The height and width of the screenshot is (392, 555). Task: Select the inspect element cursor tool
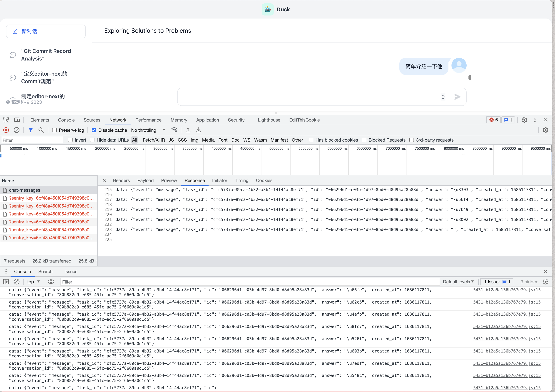(6, 120)
